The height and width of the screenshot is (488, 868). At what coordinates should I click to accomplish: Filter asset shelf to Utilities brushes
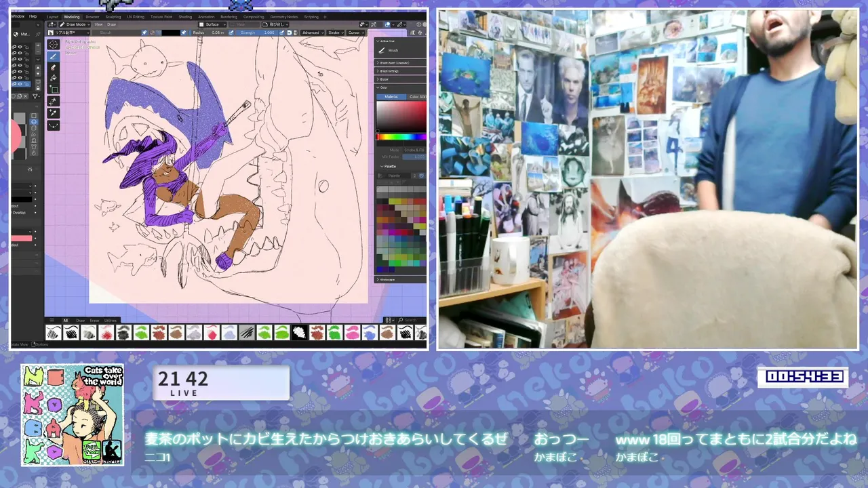111,320
